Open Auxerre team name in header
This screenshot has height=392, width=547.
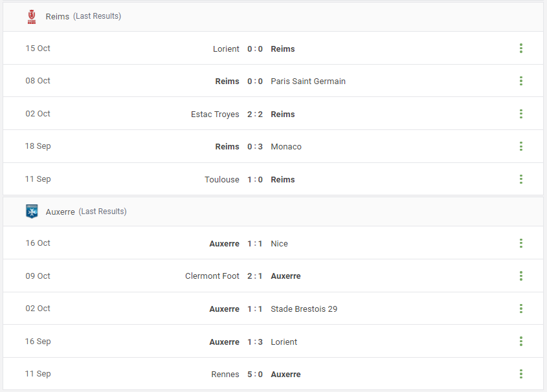(60, 212)
